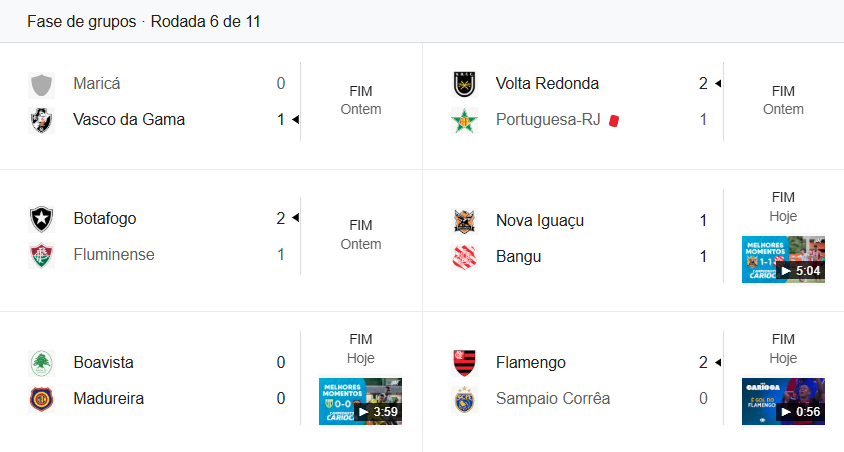Image resolution: width=844 pixels, height=452 pixels.
Task: Click the Nova Iguaçu crest
Action: [x=464, y=221]
